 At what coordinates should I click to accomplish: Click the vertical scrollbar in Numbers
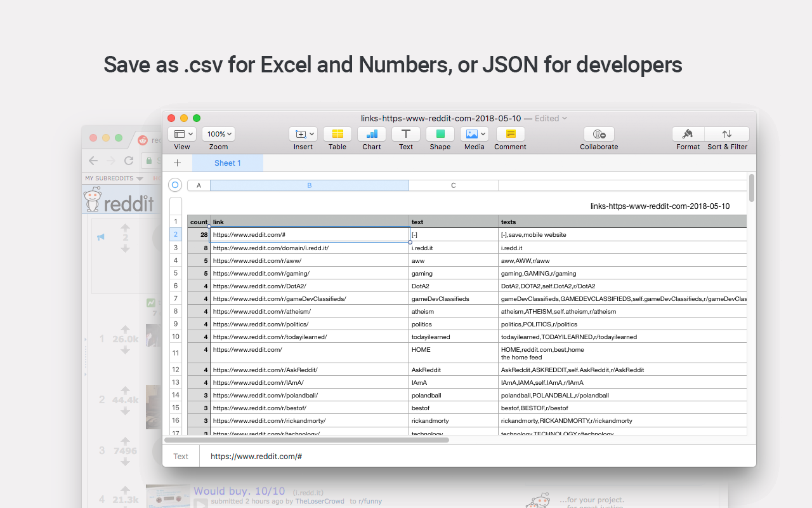pos(752,188)
